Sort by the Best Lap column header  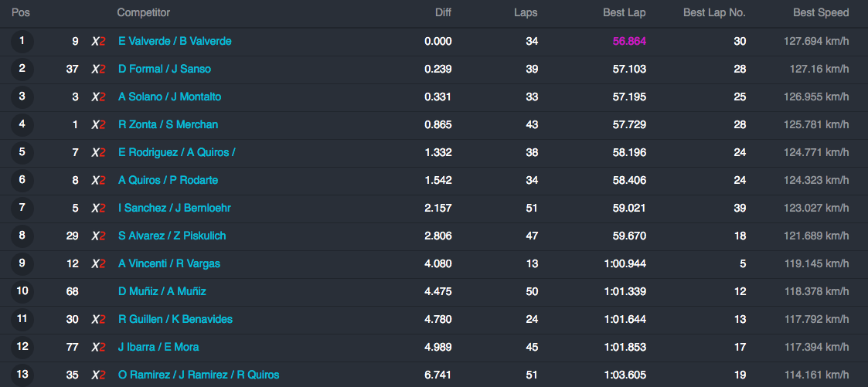click(x=625, y=12)
